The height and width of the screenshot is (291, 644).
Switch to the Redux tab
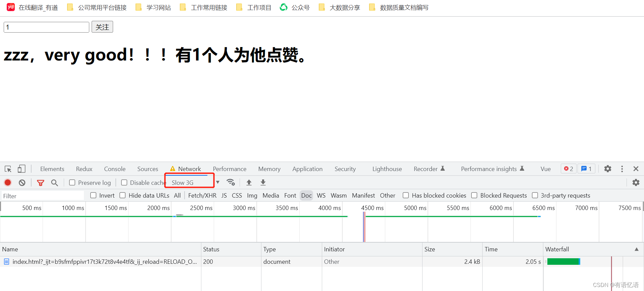coord(84,169)
